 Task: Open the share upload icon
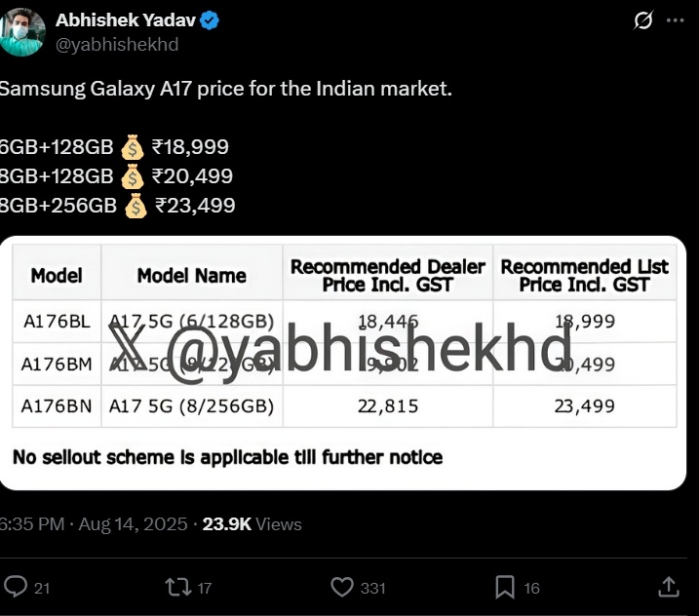click(x=669, y=587)
